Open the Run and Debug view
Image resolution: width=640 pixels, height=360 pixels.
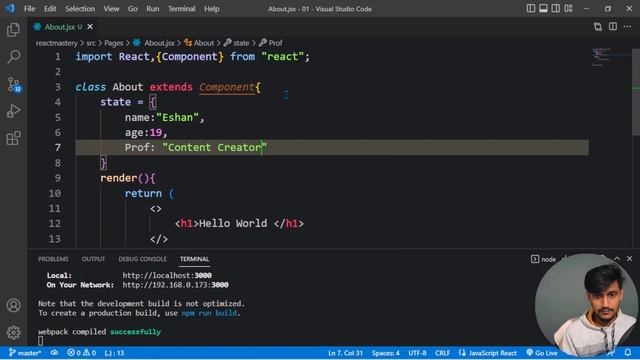13,111
